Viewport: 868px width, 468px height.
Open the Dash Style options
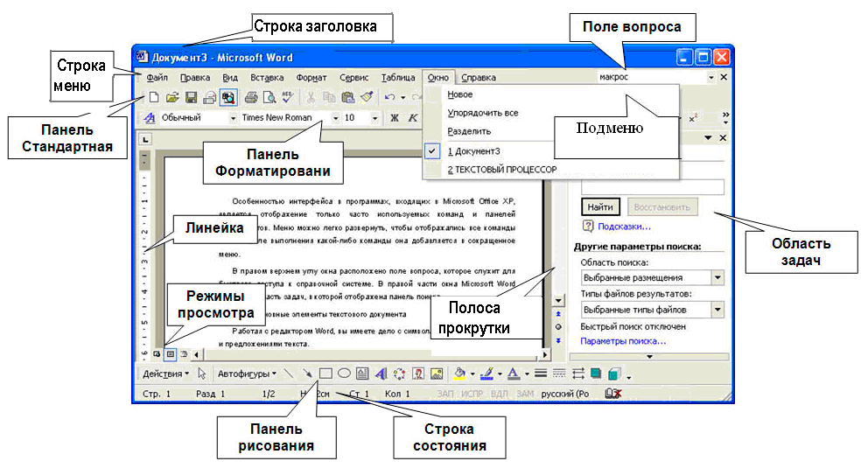click(559, 374)
